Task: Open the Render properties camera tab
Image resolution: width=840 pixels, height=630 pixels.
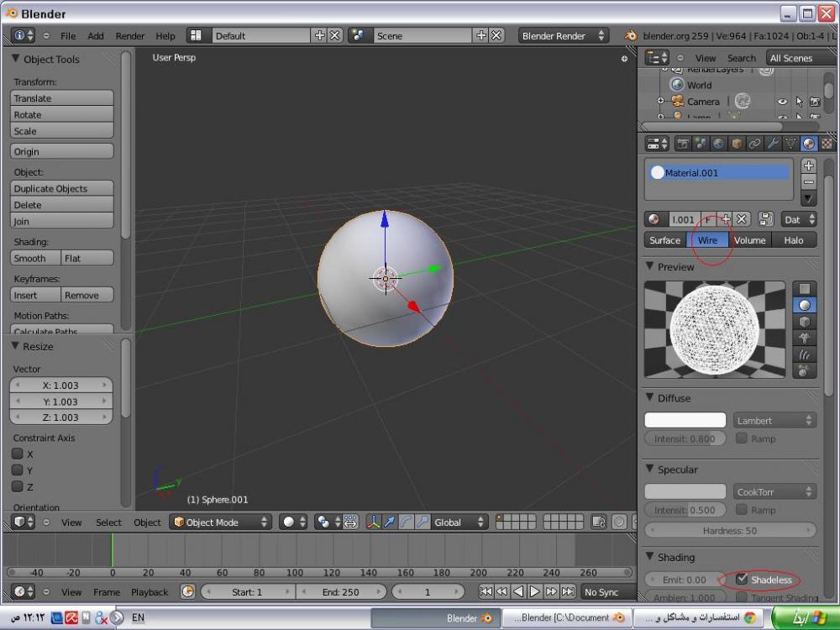Action: tap(683, 144)
